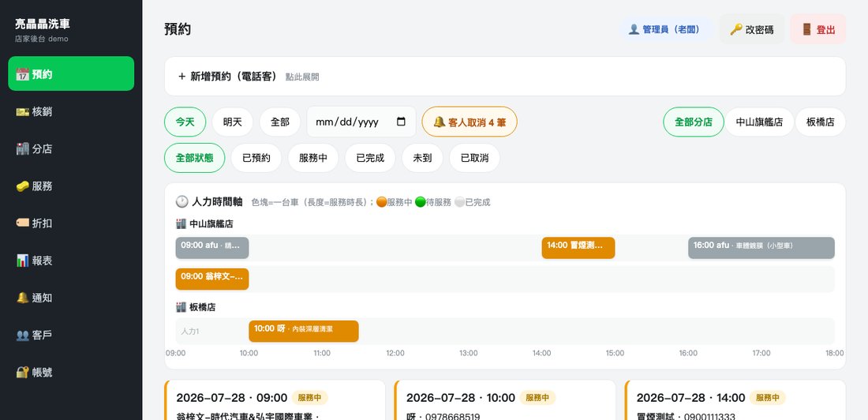Filter by 未到 status

pos(422,158)
